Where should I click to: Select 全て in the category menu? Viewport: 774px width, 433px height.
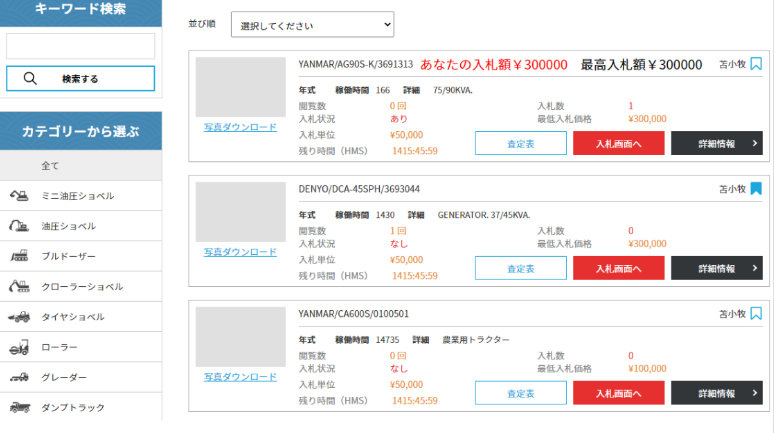tap(50, 165)
